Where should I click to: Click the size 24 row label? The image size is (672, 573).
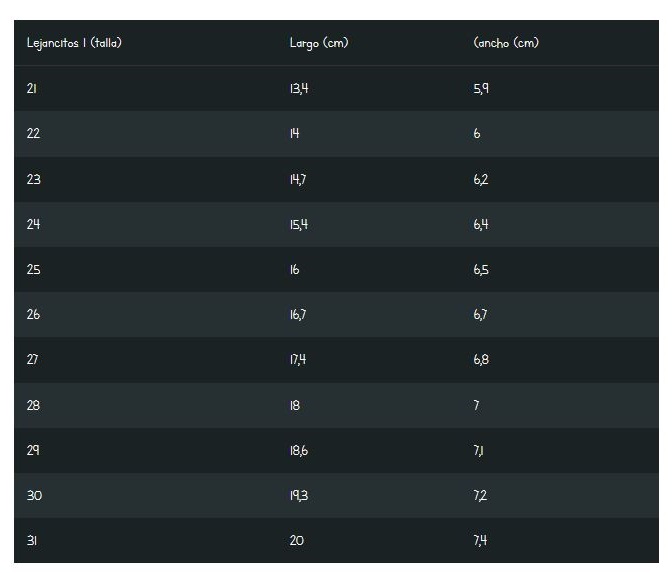tap(33, 225)
